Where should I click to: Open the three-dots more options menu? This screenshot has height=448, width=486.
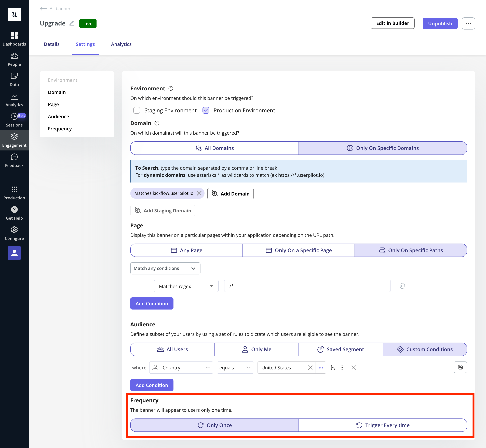(x=468, y=23)
